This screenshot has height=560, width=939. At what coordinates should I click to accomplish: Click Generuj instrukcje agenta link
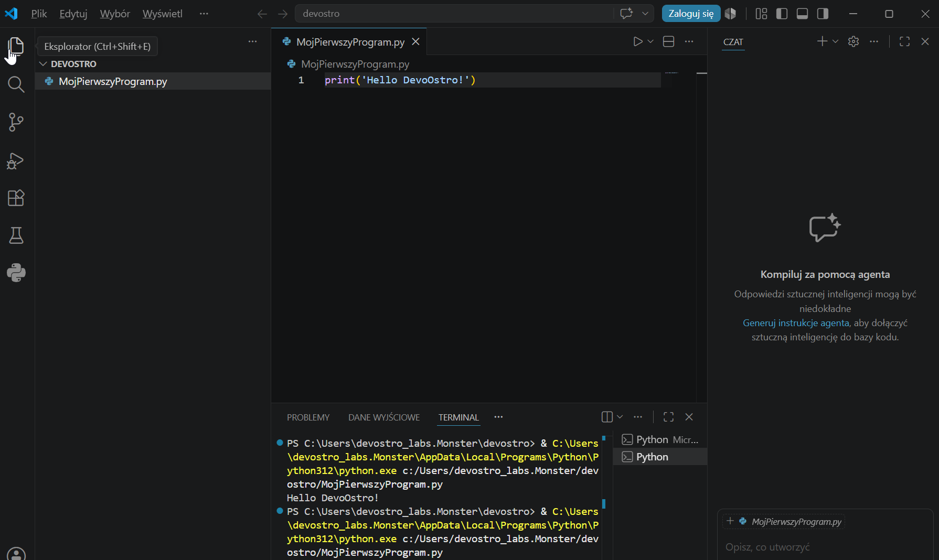tap(796, 323)
